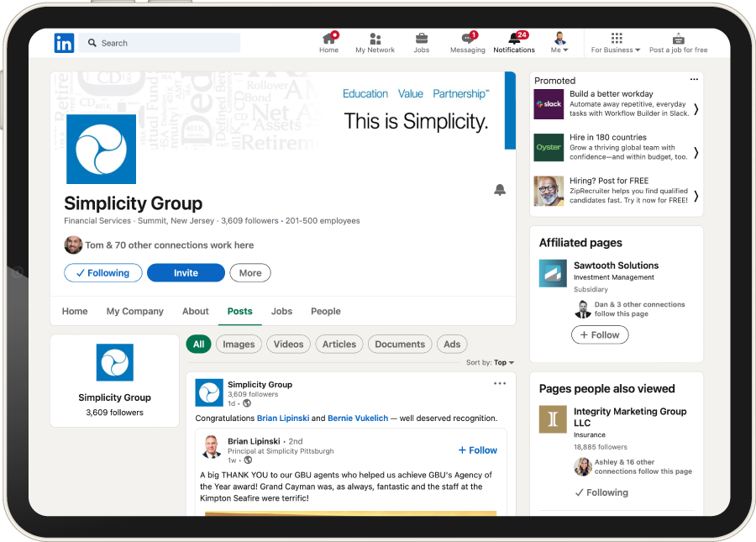Follow Sawtooth Solutions
Image resolution: width=756 pixels, height=542 pixels.
tap(600, 334)
